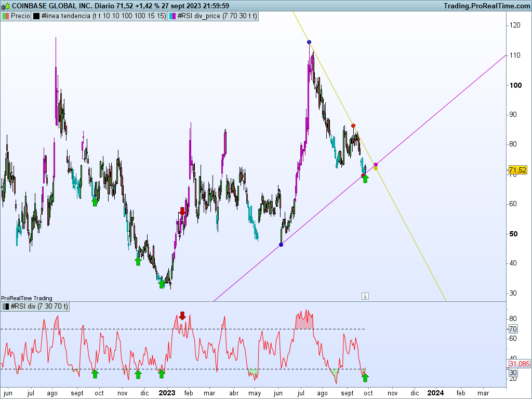Click the red dot near the September high

[353, 126]
